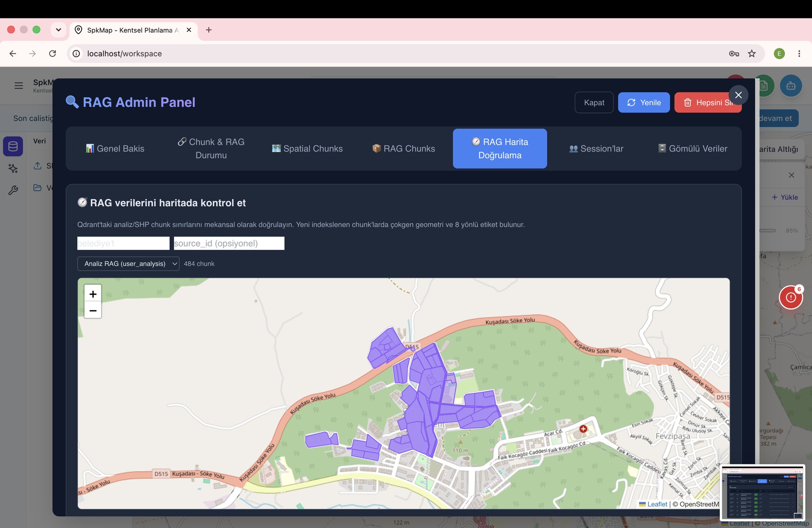The width and height of the screenshot is (812, 528).
Task: Reload the localhost workspace page
Action: point(52,54)
